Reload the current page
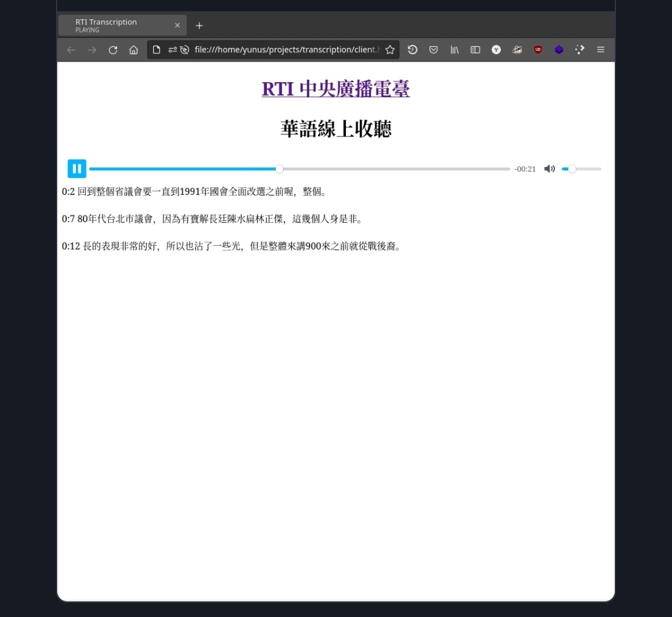Image resolution: width=672 pixels, height=617 pixels. point(113,50)
